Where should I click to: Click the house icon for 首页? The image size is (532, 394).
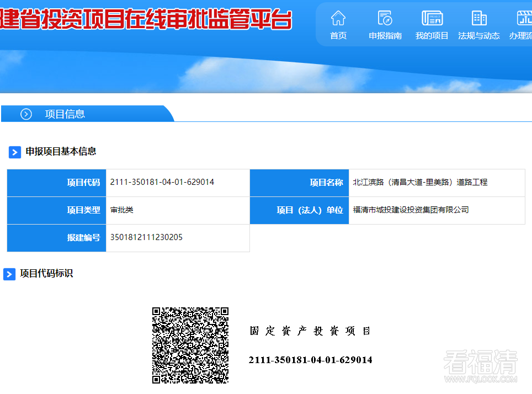tap(338, 18)
